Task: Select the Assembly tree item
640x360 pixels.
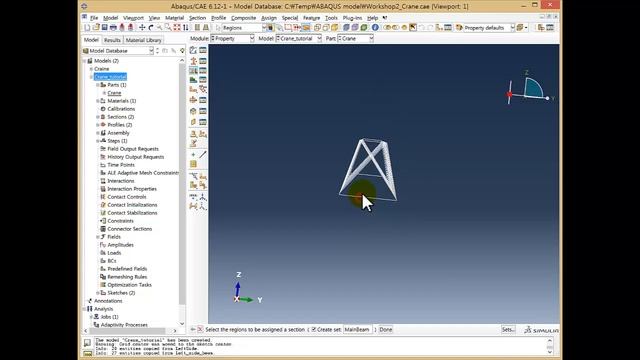Action: point(118,133)
